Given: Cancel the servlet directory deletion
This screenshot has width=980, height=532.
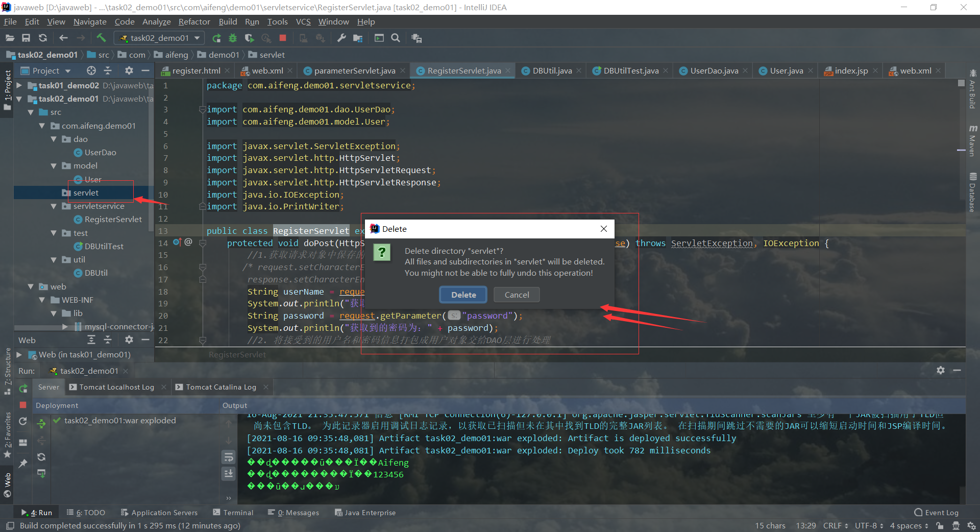Looking at the screenshot, I should pyautogui.click(x=516, y=295).
